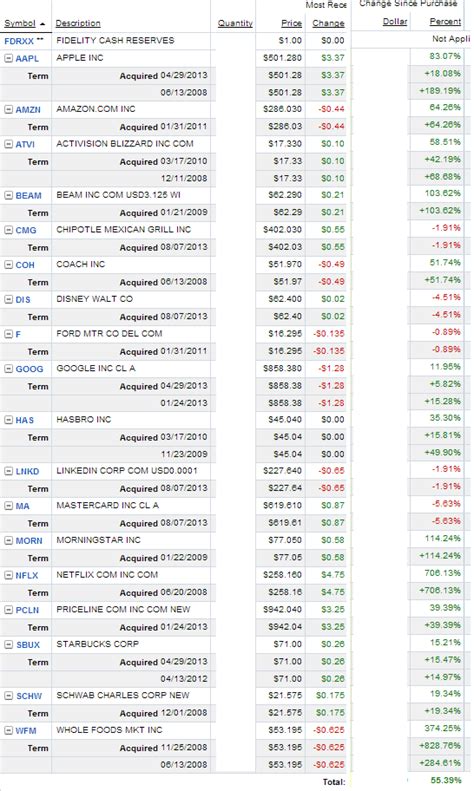Open the LNKD ticker link
The width and height of the screenshot is (474, 791).
coord(27,471)
